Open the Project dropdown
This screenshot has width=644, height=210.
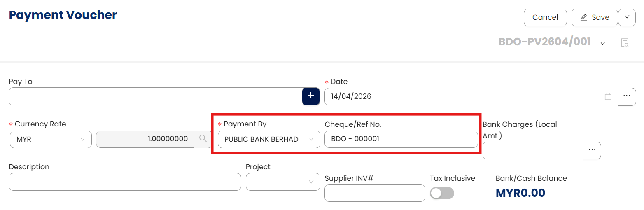[x=283, y=182]
